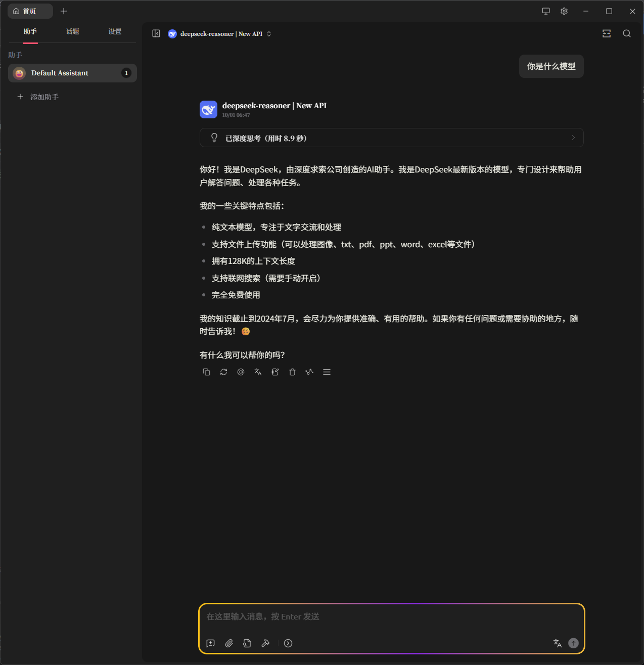Image resolution: width=644 pixels, height=665 pixels.
Task: Open the search icon at top right
Action: [x=627, y=34]
